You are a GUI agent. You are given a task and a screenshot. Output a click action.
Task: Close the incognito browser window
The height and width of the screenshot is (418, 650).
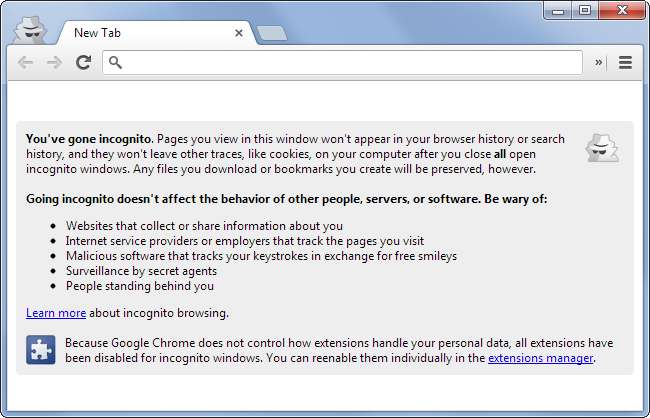[x=620, y=10]
